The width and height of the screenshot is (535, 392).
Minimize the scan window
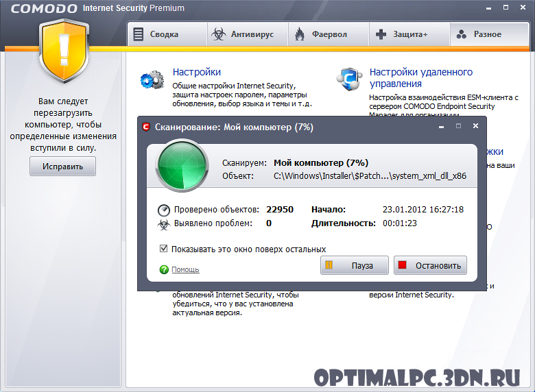(442, 127)
